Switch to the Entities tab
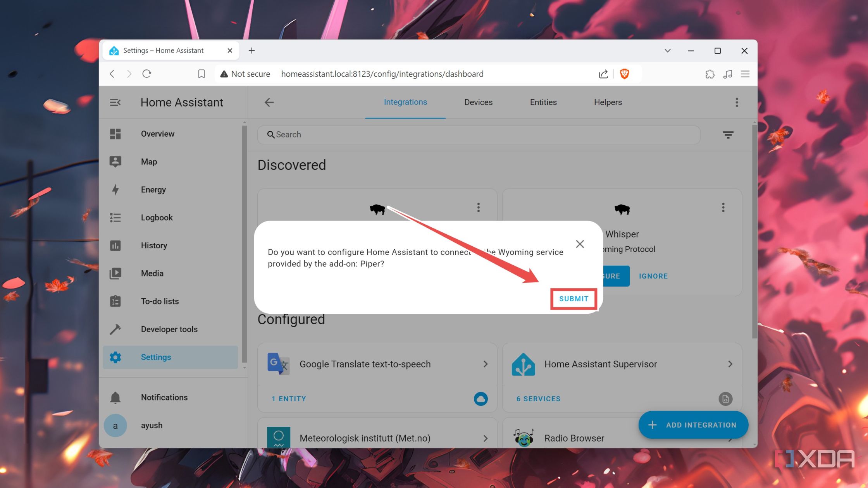This screenshot has height=488, width=868. pos(543,102)
